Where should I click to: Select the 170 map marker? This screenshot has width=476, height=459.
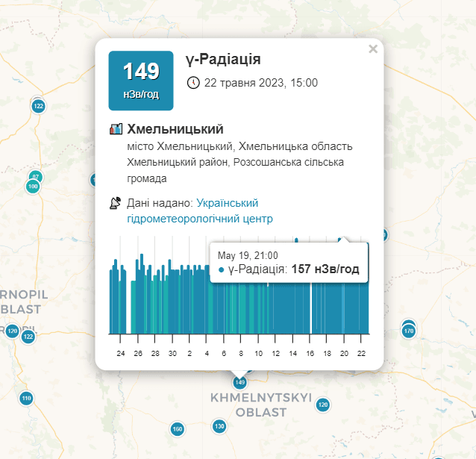point(409,331)
